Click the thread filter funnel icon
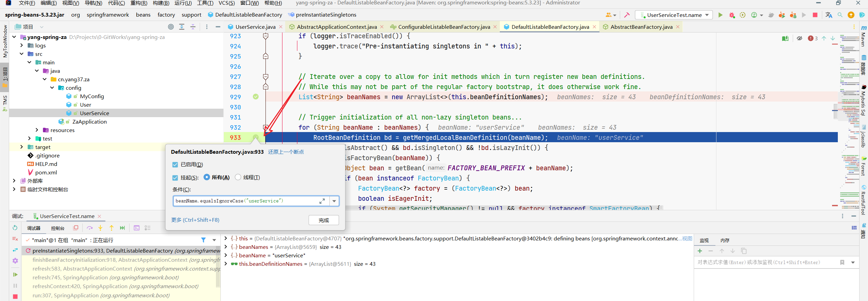868x301 pixels. [203, 240]
